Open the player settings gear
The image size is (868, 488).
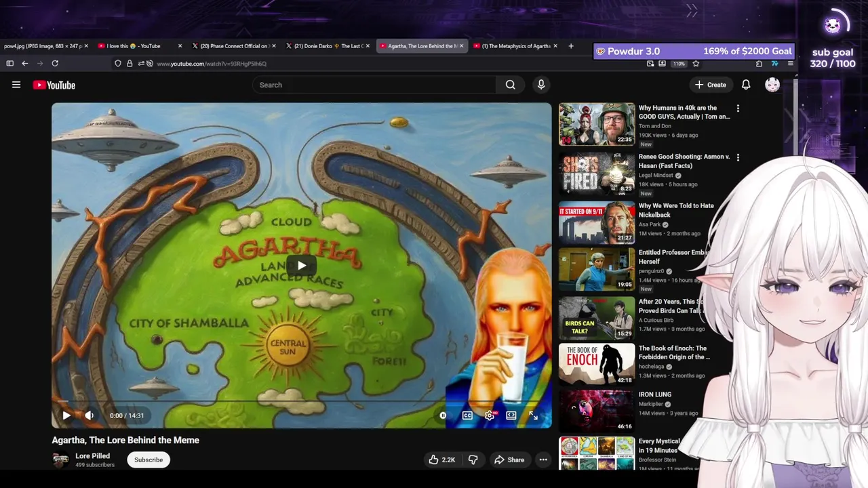pyautogui.click(x=490, y=415)
